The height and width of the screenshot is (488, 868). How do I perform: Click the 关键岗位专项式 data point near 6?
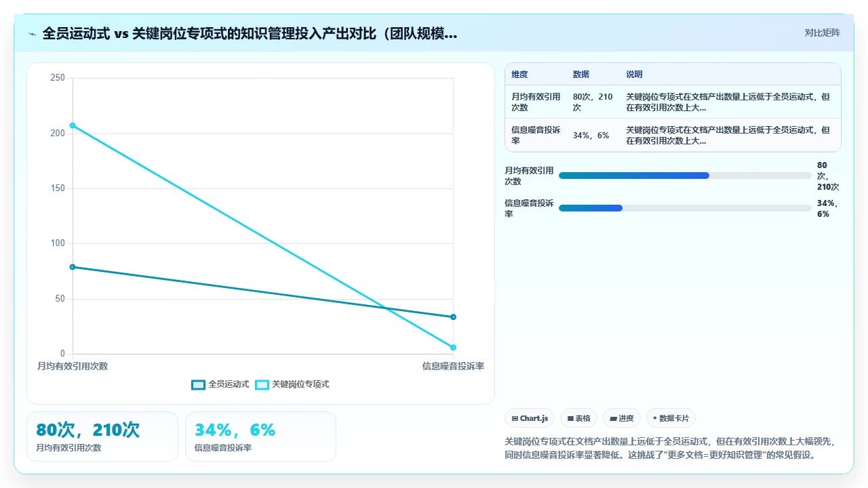tap(453, 348)
